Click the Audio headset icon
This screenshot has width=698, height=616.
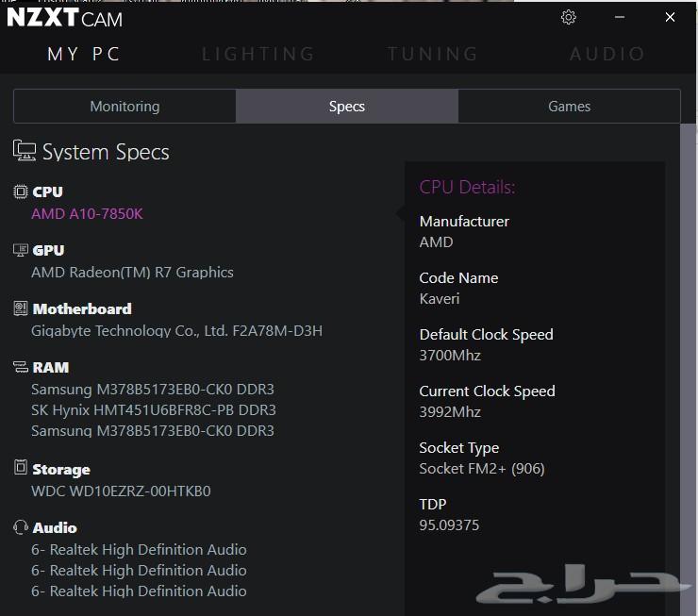21,527
